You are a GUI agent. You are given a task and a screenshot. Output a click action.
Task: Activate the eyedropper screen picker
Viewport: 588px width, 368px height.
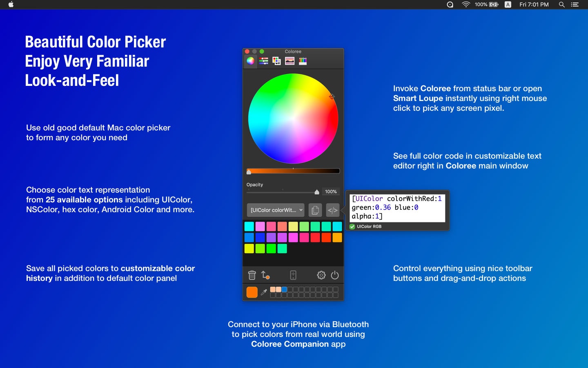[264, 292]
